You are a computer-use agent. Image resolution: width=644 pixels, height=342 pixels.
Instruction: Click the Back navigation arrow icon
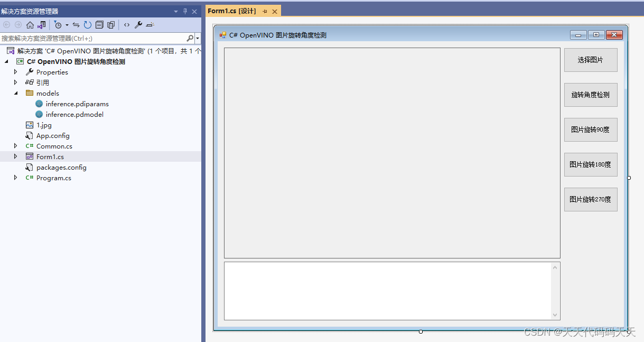6,24
